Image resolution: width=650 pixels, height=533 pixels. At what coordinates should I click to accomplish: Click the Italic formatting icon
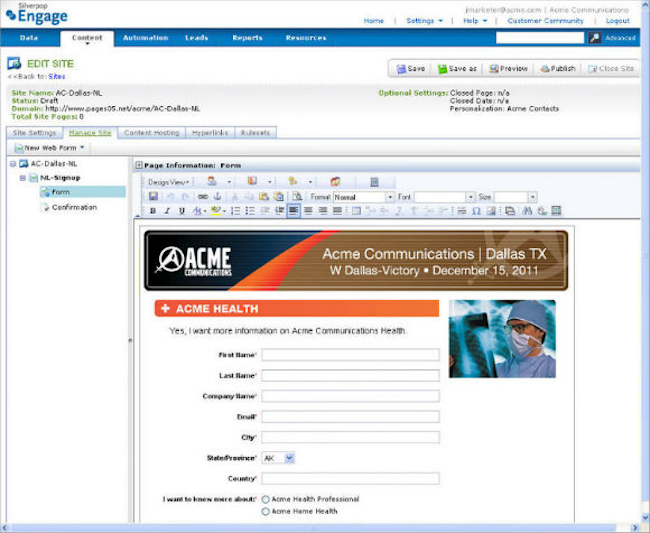166,211
